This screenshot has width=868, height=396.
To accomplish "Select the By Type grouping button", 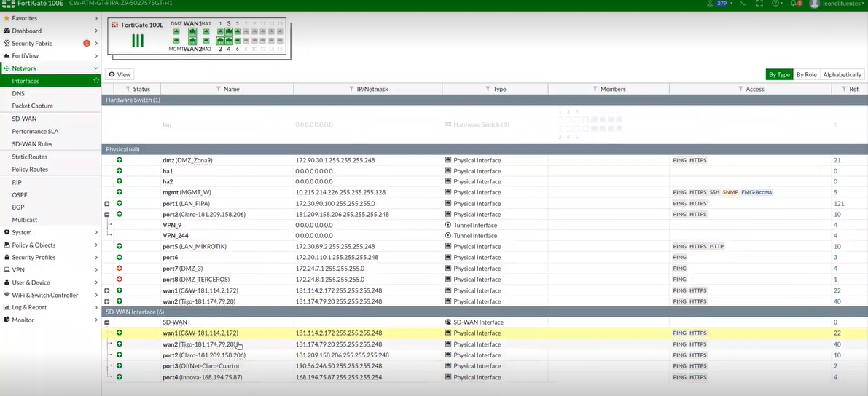I will pos(778,74).
